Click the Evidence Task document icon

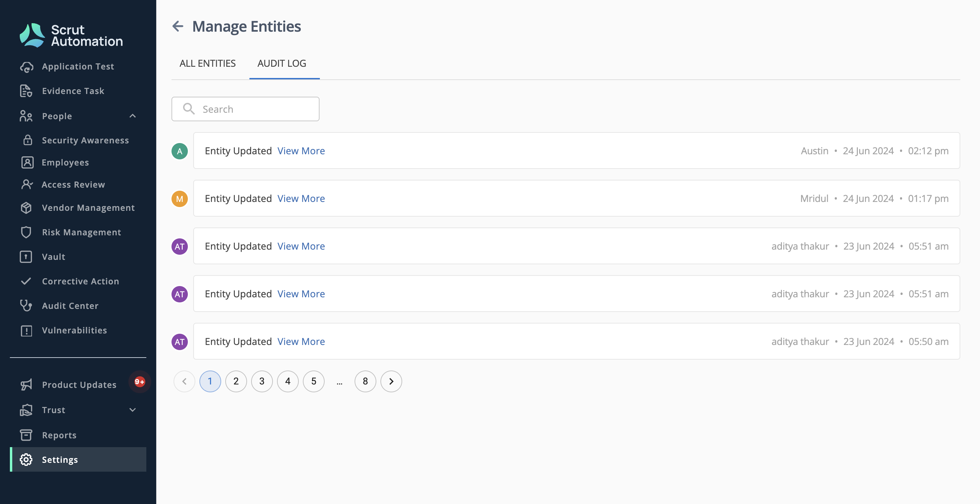point(26,91)
